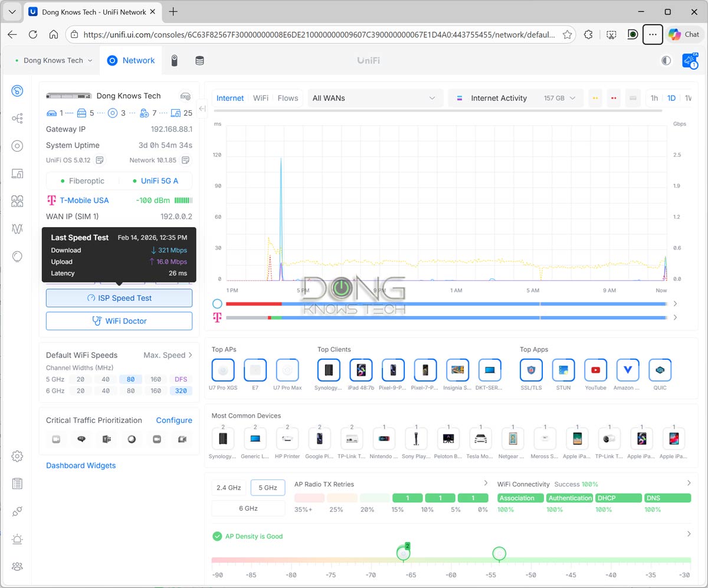Open the Network dashboard icon in sidebar

coord(18,91)
